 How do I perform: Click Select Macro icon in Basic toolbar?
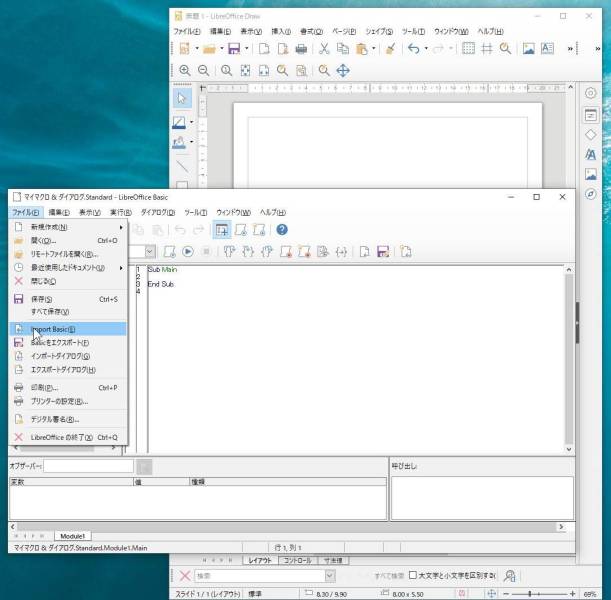240,230
